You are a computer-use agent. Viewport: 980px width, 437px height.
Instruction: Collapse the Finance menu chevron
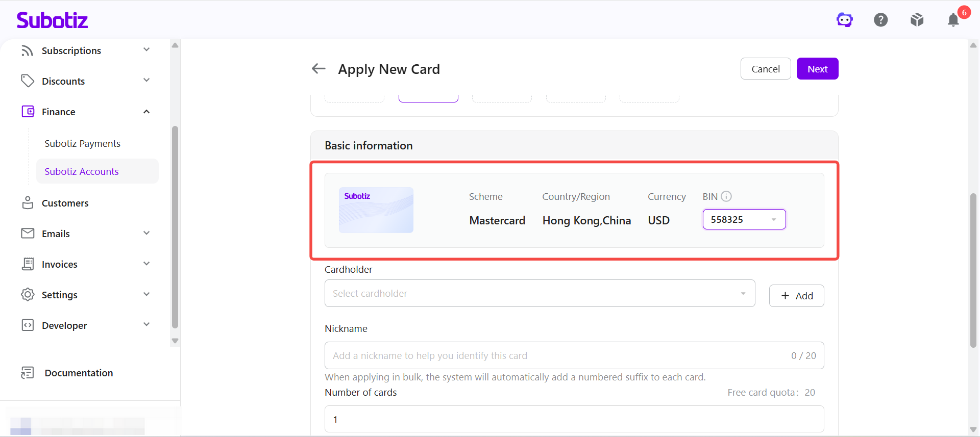pos(146,112)
